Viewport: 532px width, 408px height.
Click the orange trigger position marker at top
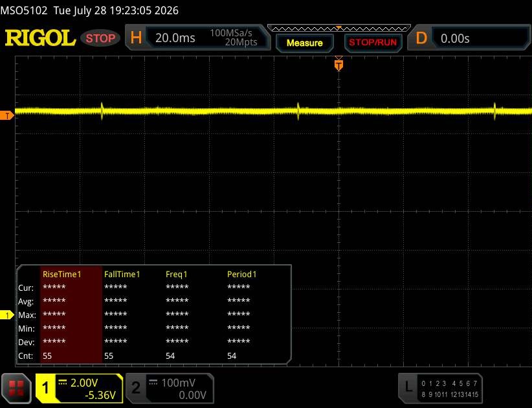click(x=338, y=65)
